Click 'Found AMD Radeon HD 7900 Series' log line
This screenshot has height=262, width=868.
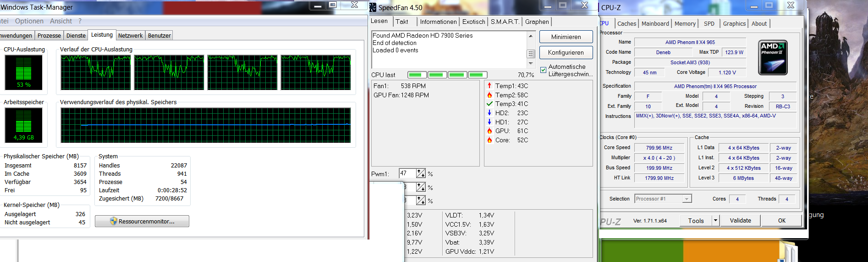423,35
